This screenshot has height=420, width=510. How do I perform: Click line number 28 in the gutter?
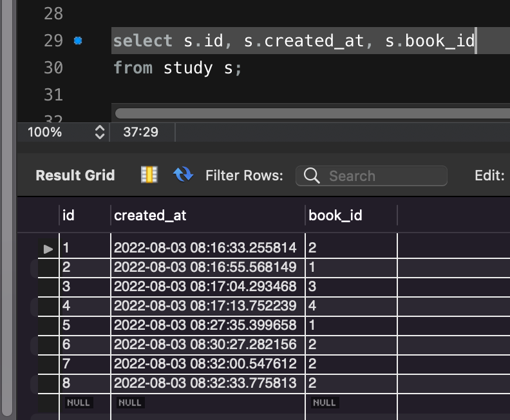[x=53, y=14]
